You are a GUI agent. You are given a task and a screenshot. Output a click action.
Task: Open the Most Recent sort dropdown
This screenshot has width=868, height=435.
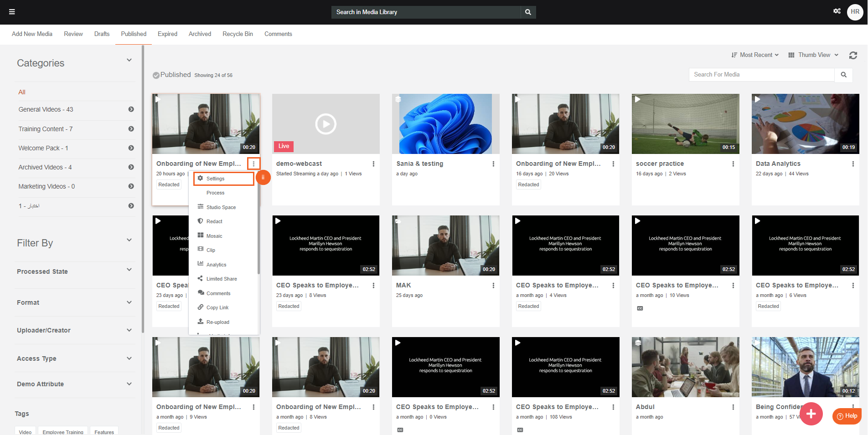[755, 55]
